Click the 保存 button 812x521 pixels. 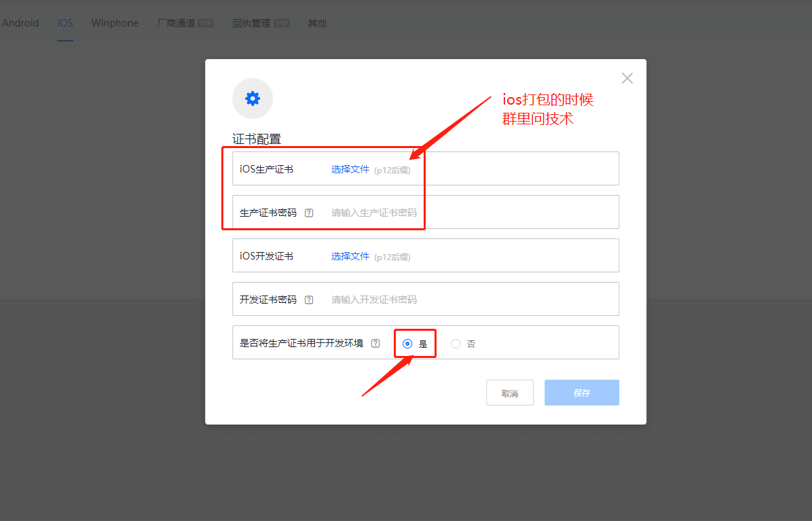[582, 393]
